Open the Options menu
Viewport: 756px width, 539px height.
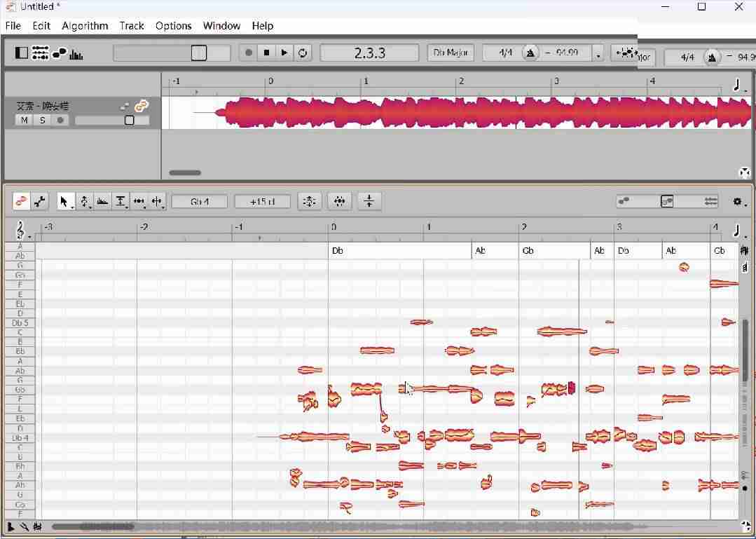click(173, 26)
